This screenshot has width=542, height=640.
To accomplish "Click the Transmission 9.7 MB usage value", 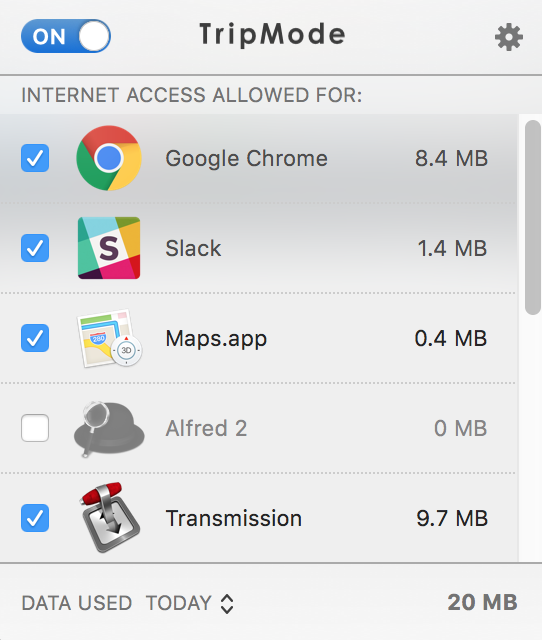I will point(452,518).
